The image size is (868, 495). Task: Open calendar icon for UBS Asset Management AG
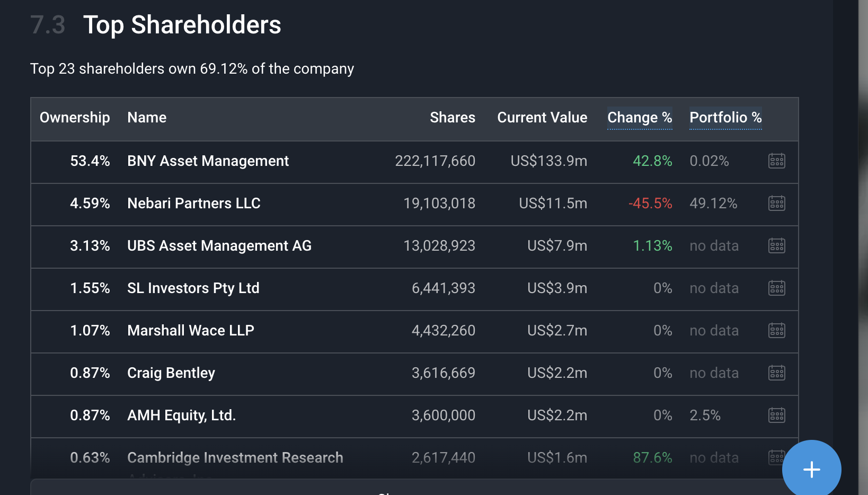click(x=776, y=245)
